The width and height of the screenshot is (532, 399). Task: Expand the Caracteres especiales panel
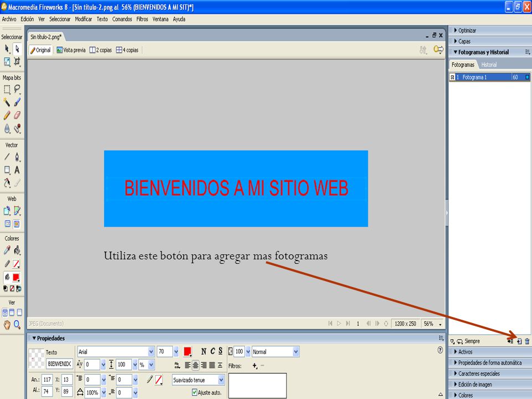coord(456,373)
